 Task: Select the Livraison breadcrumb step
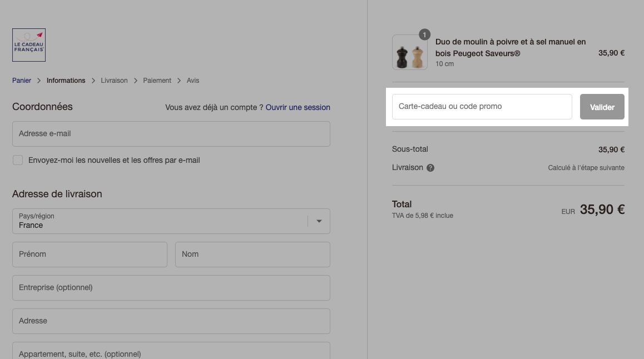(x=114, y=81)
